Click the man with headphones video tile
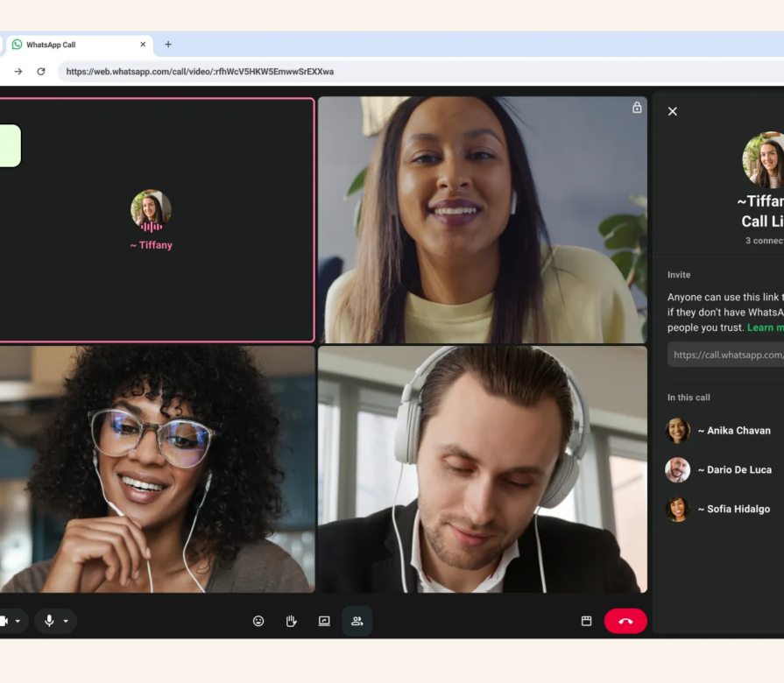Viewport: 784px width, 683px height. coord(483,469)
